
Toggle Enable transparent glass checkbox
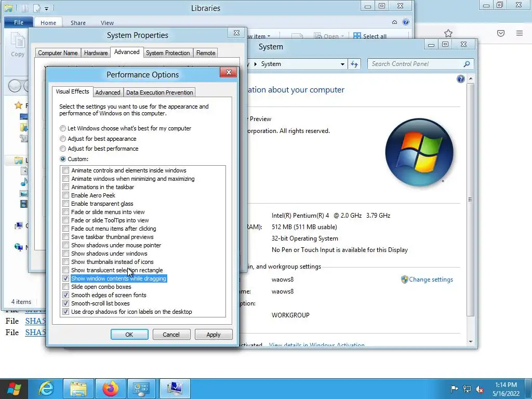pos(65,204)
